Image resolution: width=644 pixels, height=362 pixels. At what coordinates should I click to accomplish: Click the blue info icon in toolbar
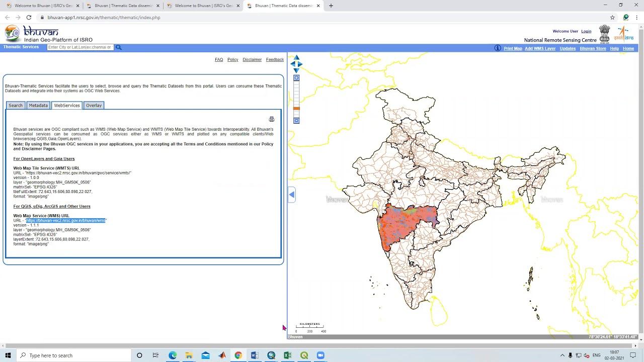[498, 48]
